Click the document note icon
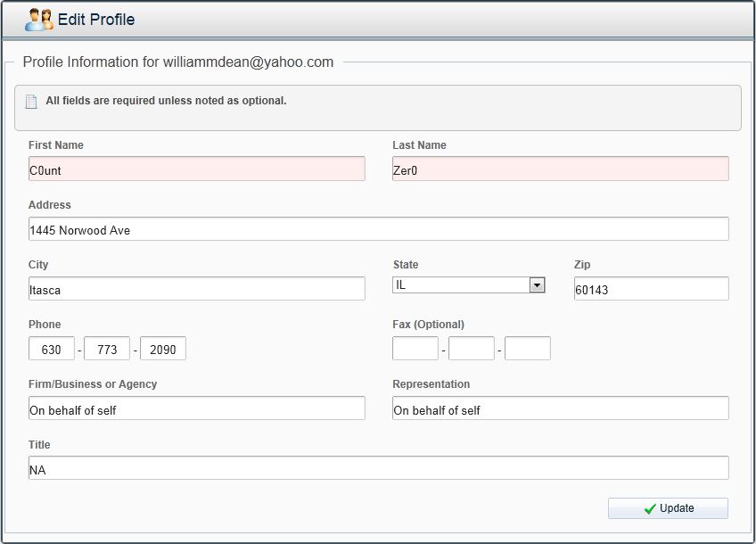This screenshot has width=756, height=544. pyautogui.click(x=31, y=102)
